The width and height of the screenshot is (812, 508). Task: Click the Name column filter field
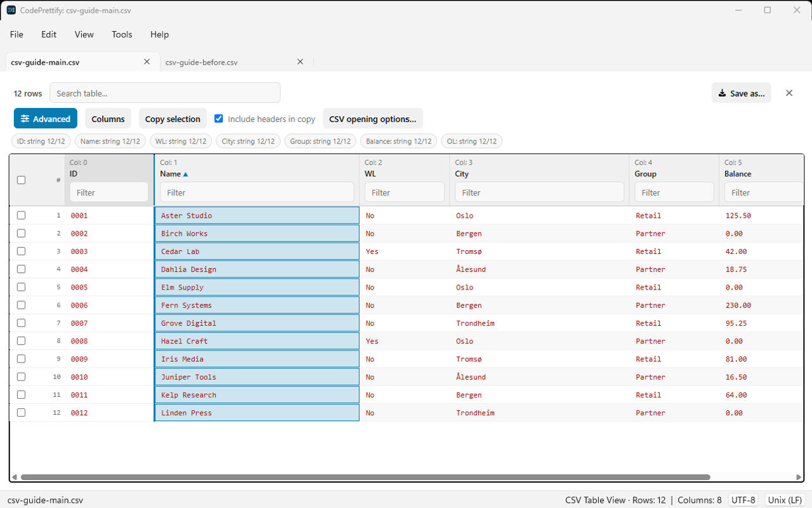[257, 192]
